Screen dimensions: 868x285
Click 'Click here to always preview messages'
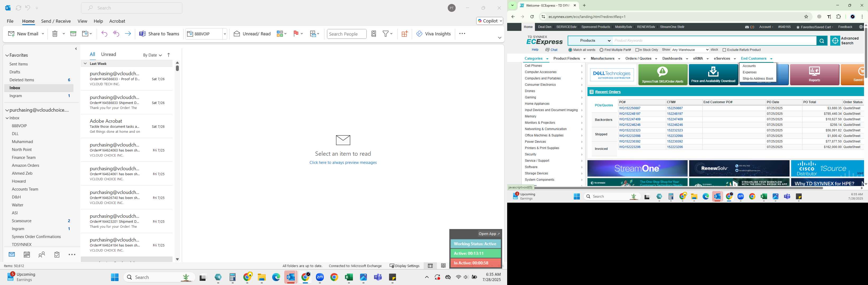point(343,163)
